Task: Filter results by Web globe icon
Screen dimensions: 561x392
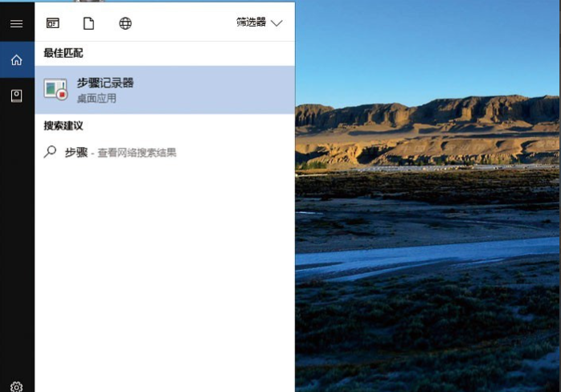Action: (125, 23)
